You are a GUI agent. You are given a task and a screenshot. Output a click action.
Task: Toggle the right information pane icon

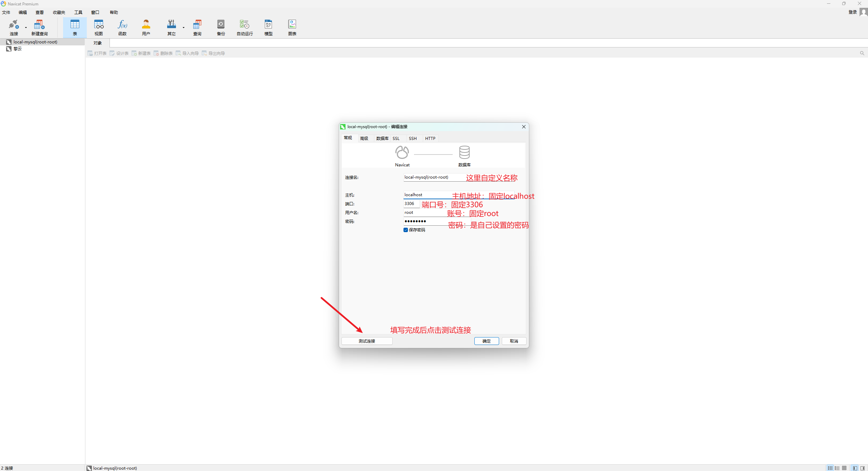[863, 468]
